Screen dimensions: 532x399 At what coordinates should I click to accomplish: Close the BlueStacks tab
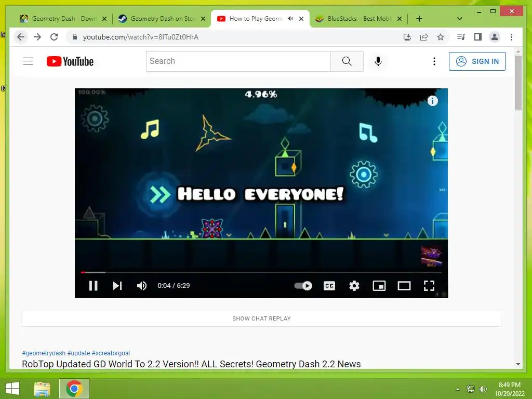(400, 19)
